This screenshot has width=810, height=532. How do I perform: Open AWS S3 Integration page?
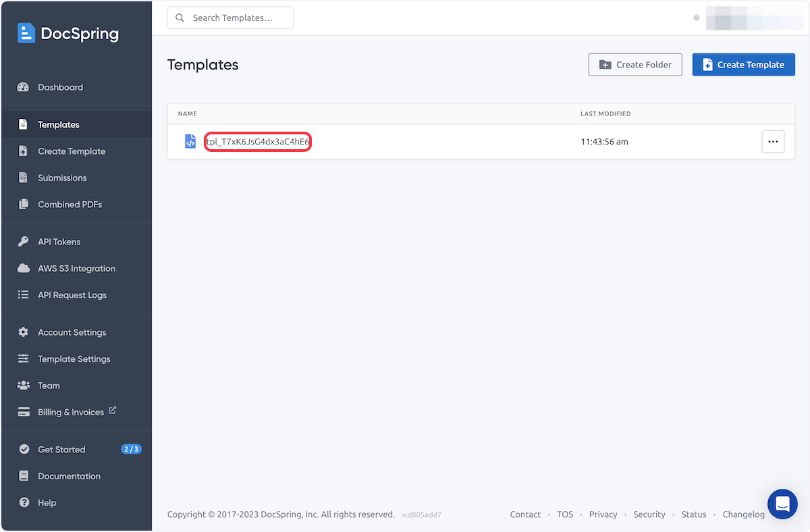point(76,268)
